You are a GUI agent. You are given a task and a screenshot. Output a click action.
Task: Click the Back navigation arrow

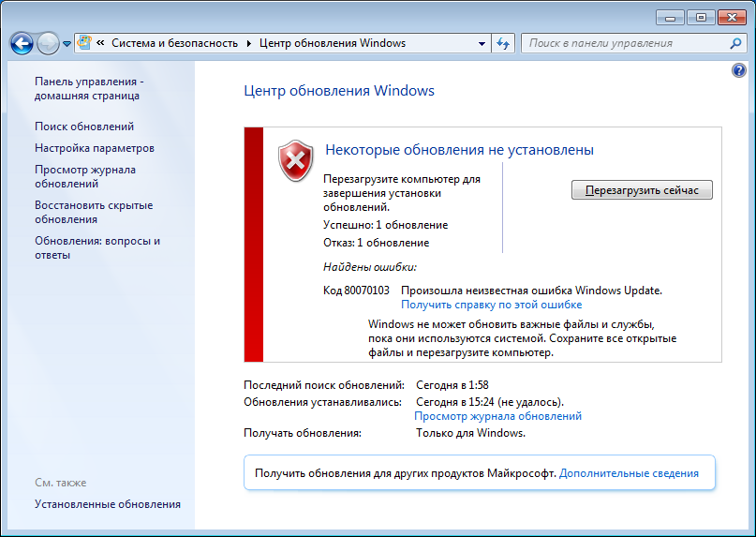[x=22, y=43]
